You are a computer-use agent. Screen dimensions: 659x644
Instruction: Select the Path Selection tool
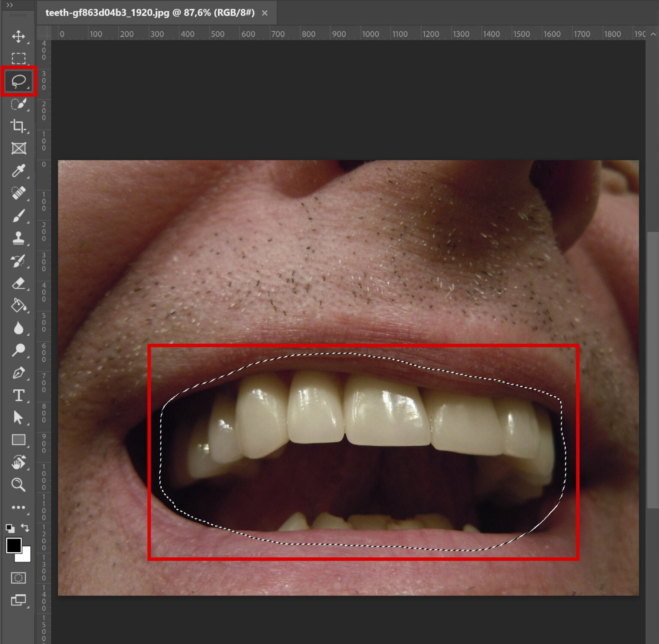point(18,418)
